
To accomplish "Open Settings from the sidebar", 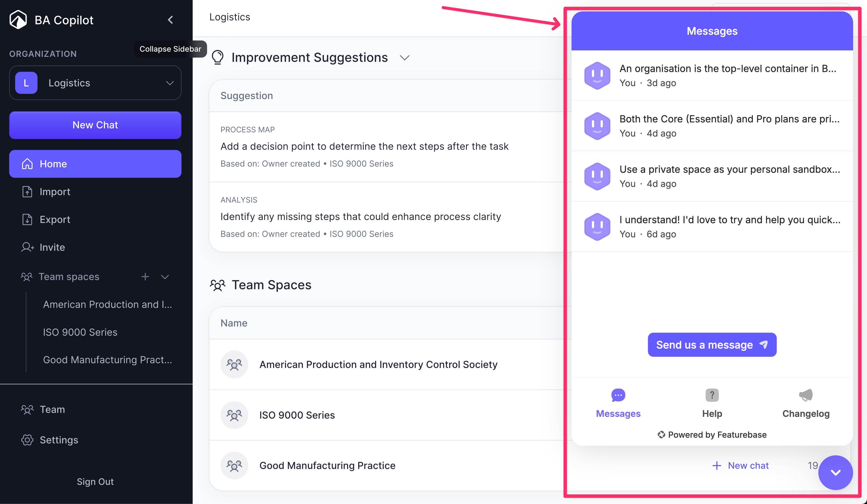I will 59,440.
